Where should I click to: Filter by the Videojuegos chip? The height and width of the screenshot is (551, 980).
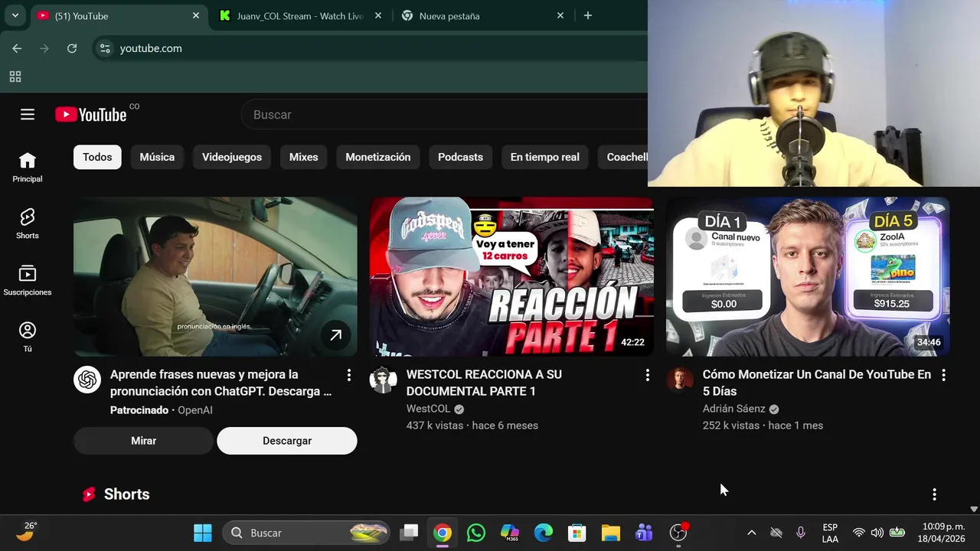232,157
